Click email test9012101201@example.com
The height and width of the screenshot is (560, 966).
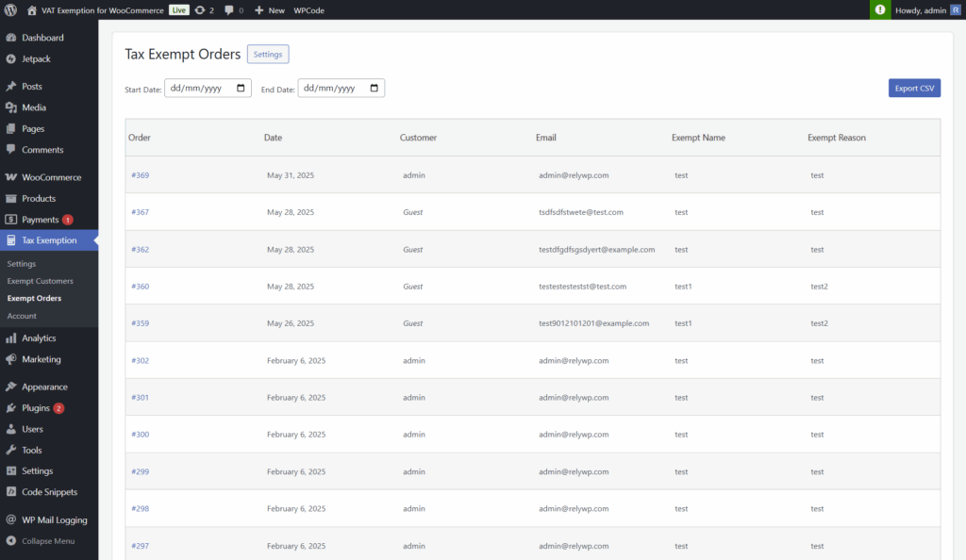click(x=594, y=323)
